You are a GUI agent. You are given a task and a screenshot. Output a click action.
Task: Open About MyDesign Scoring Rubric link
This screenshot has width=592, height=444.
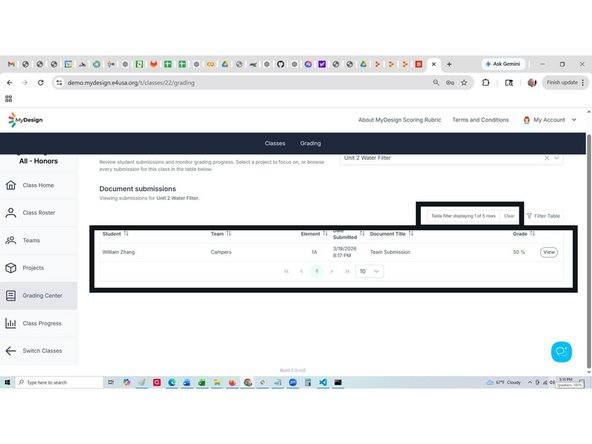click(x=399, y=120)
